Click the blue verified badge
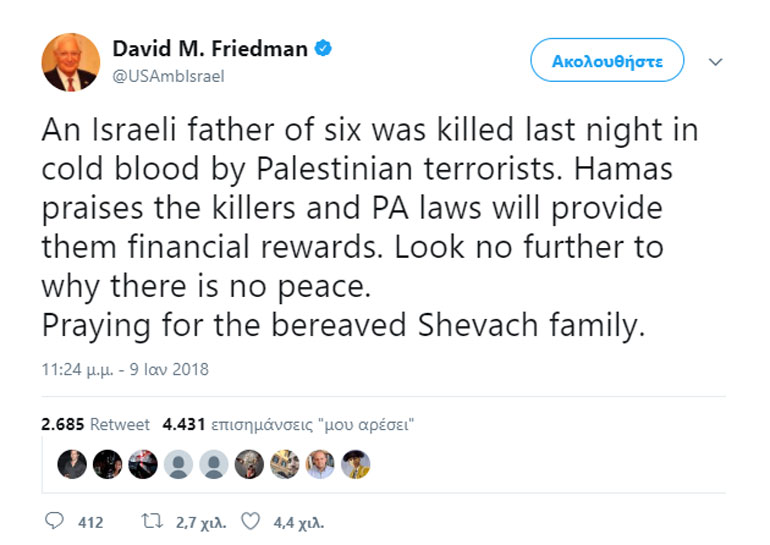The height and width of the screenshot is (545, 770). (326, 48)
